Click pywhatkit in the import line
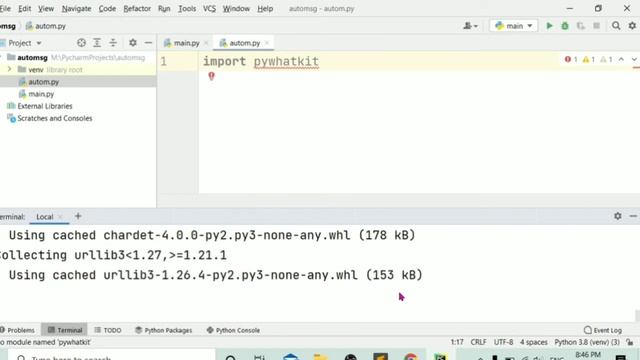This screenshot has height=360, width=640. coord(286,61)
